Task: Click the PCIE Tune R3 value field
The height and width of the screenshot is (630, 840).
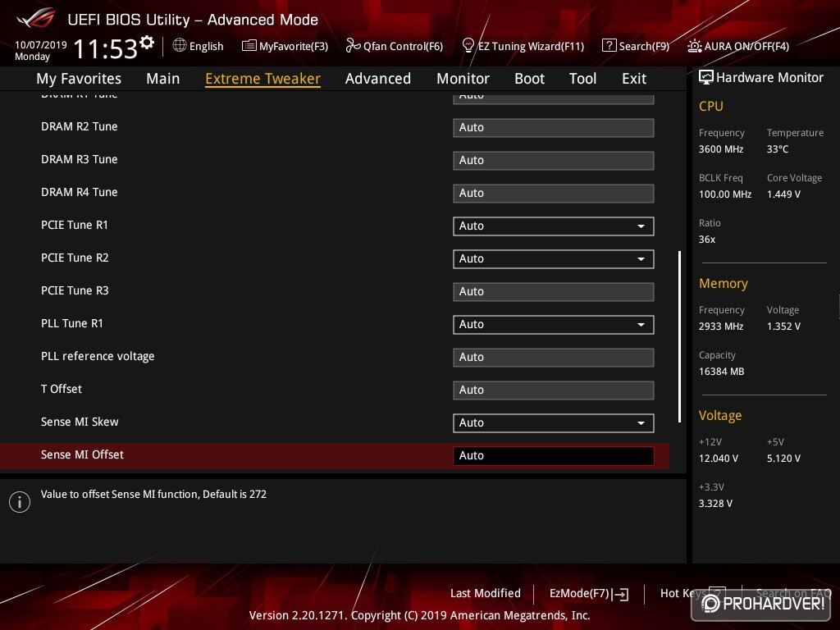Action: [554, 291]
